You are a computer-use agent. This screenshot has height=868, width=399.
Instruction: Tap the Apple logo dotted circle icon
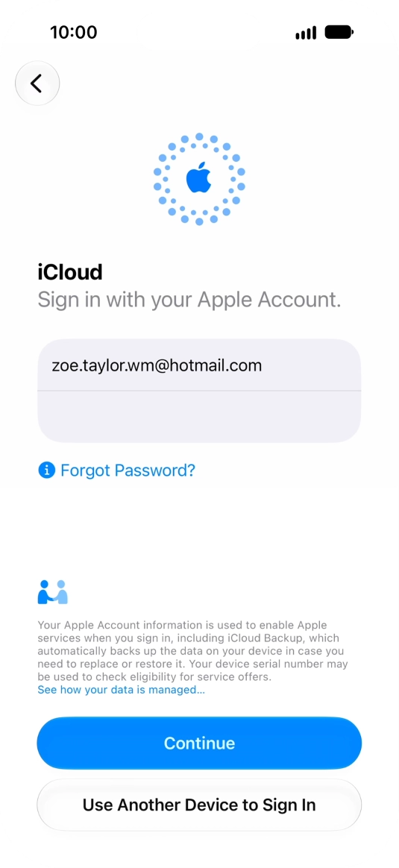199,179
